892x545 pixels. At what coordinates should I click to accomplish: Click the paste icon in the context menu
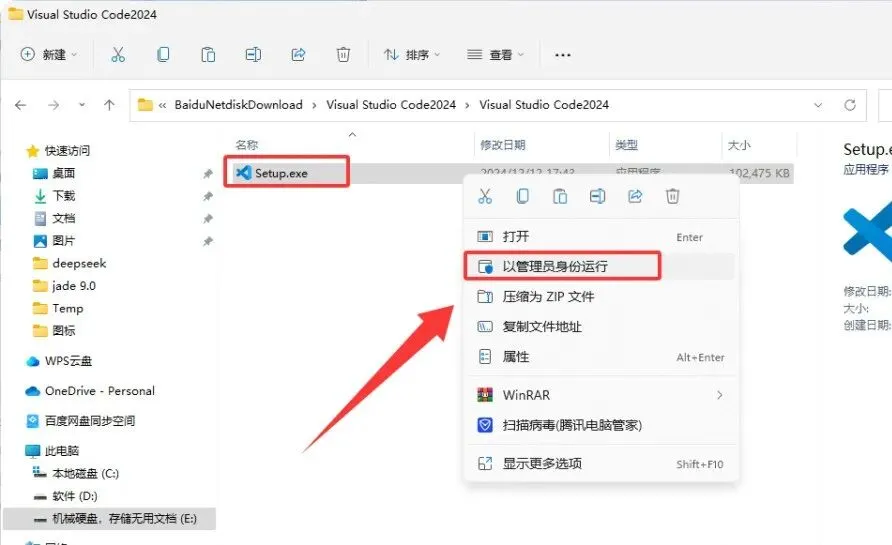(x=560, y=197)
